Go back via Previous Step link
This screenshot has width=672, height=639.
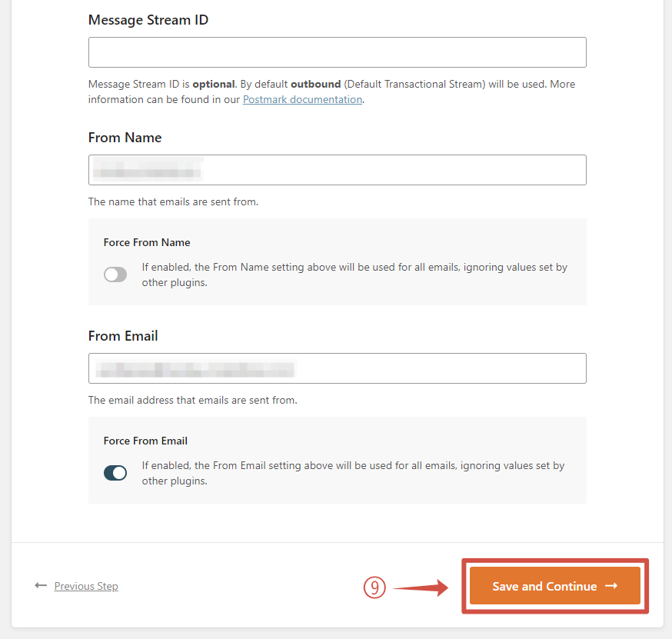86,586
